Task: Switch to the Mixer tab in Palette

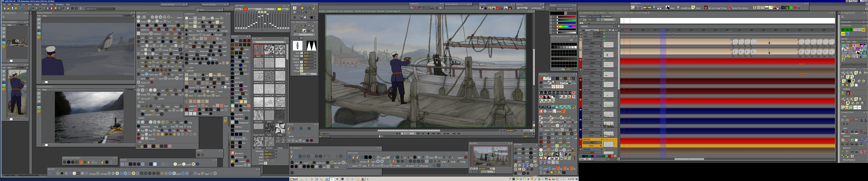Action: tap(566, 9)
